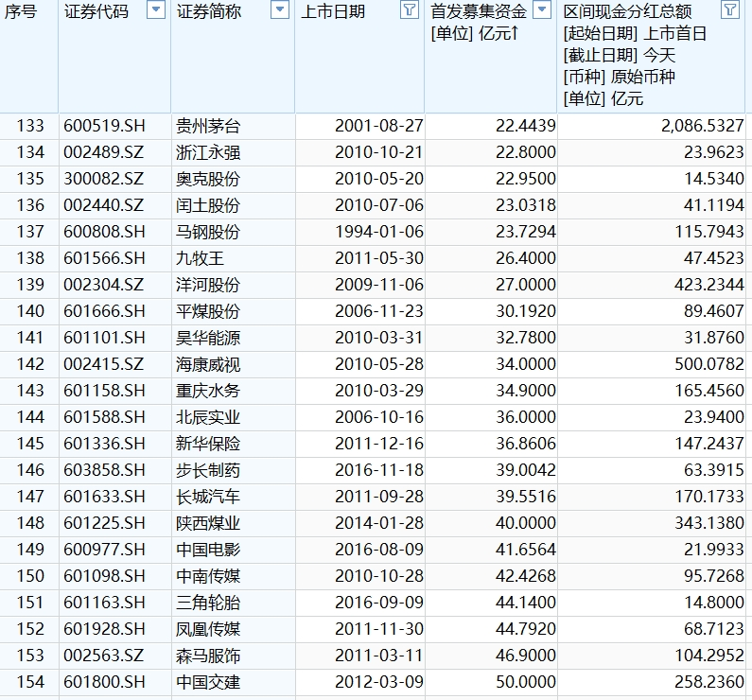Image resolution: width=752 pixels, height=700 pixels.
Task: Click the 长城汽车 name cell
Action: pyautogui.click(x=208, y=497)
